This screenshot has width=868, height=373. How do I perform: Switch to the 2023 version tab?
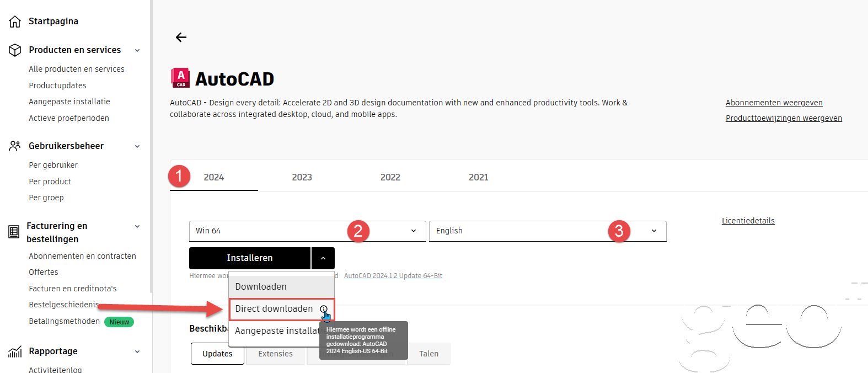(302, 177)
